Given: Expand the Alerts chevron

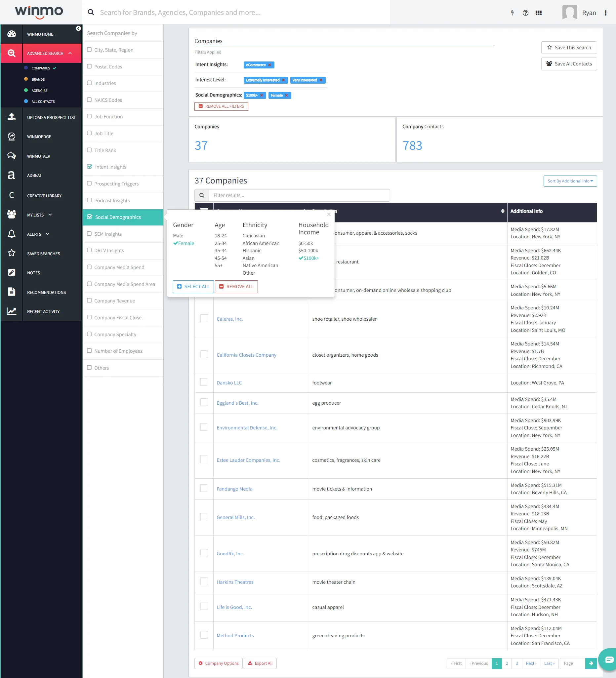Looking at the screenshot, I should point(47,234).
